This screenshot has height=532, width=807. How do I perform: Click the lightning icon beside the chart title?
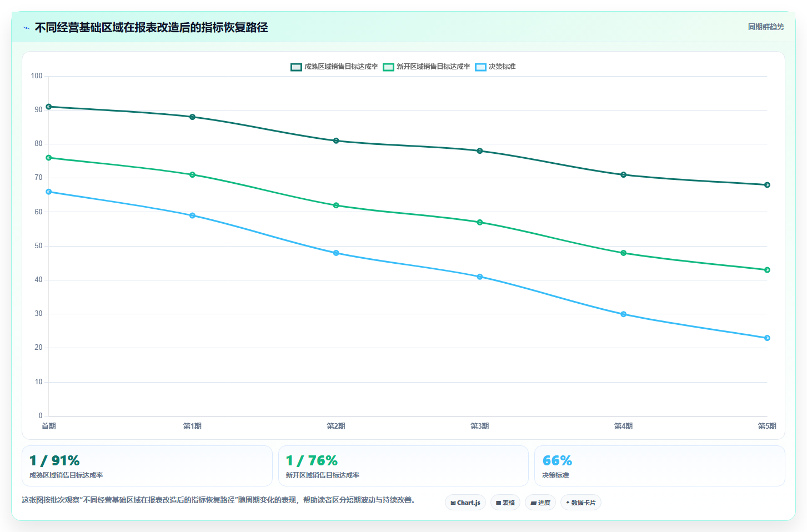point(26,28)
